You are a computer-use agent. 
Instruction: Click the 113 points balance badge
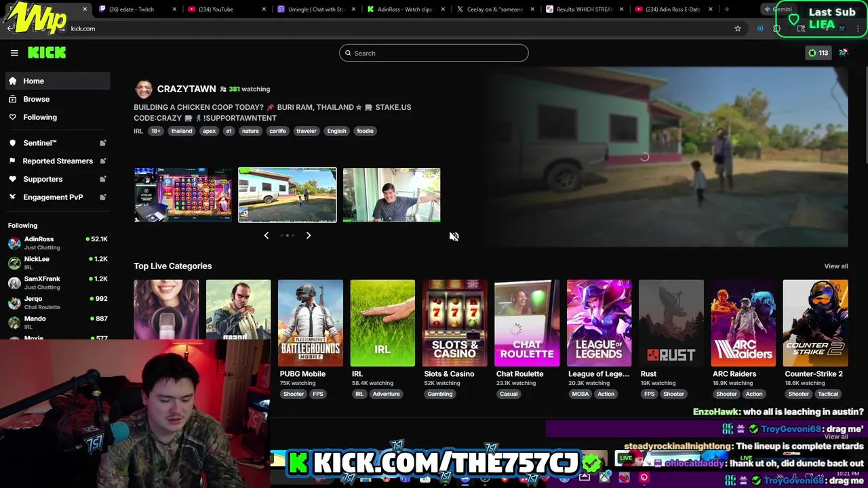point(818,53)
